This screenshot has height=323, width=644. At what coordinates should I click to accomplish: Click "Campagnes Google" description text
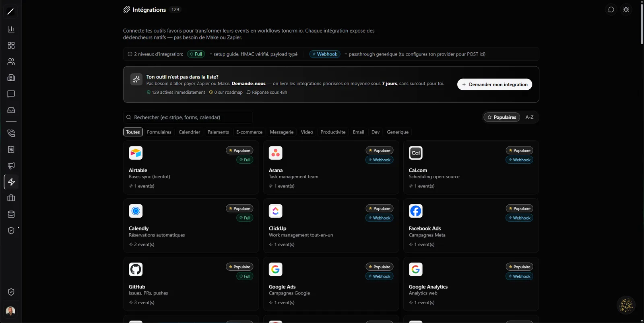pos(289,293)
